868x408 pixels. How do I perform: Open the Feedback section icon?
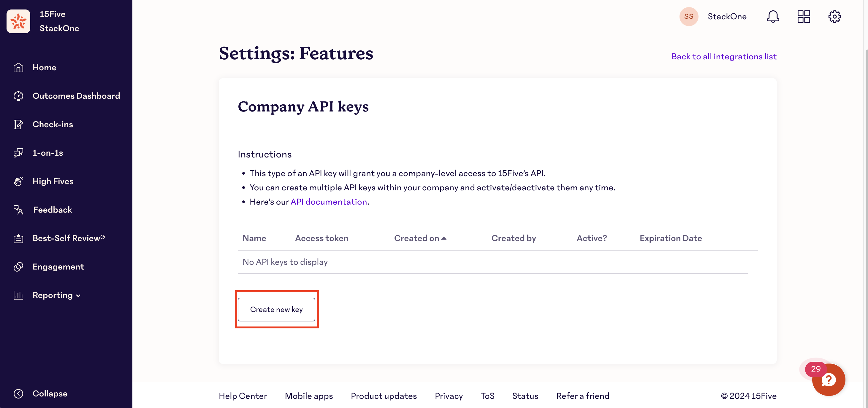18,209
